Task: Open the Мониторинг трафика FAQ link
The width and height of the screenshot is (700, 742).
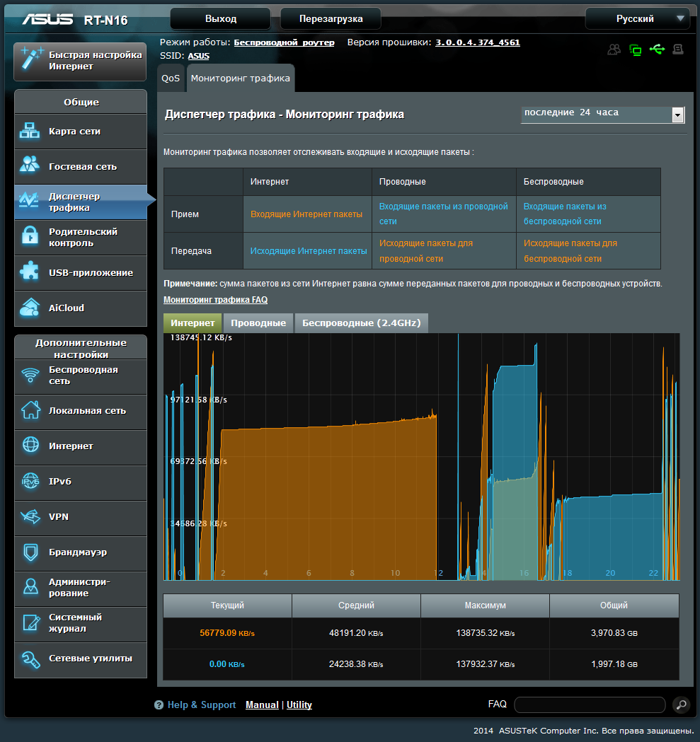Action: coord(215,300)
